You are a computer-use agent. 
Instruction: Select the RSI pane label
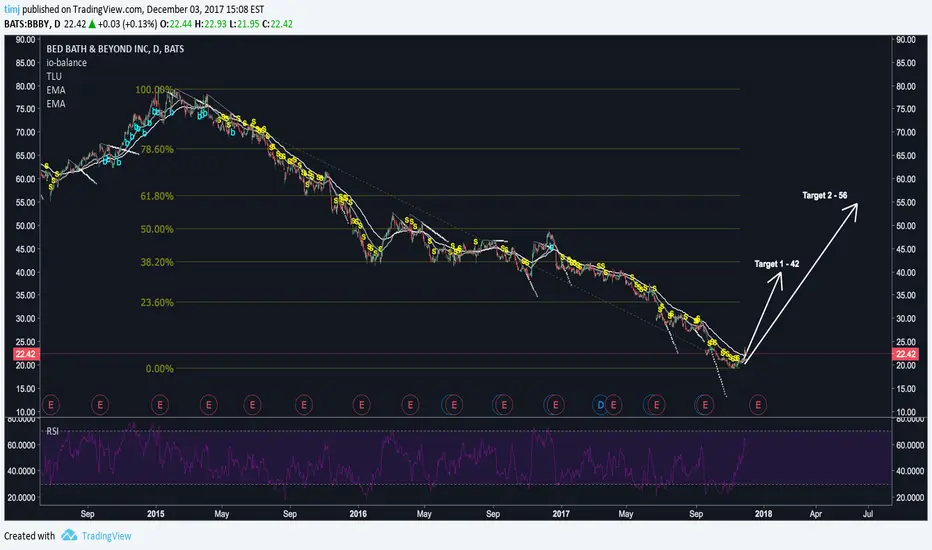(52, 431)
